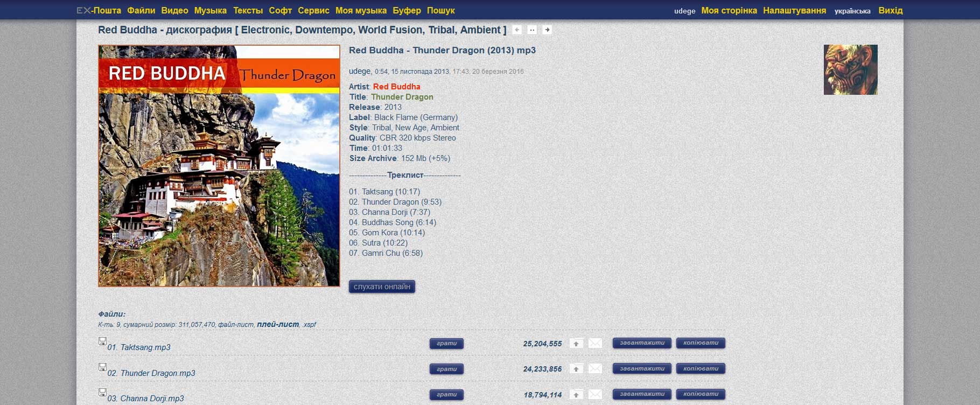Viewport: 980px width, 405px height.
Task: Click копіювати for 02. Thunder Dragon.mp3
Action: [701, 369]
